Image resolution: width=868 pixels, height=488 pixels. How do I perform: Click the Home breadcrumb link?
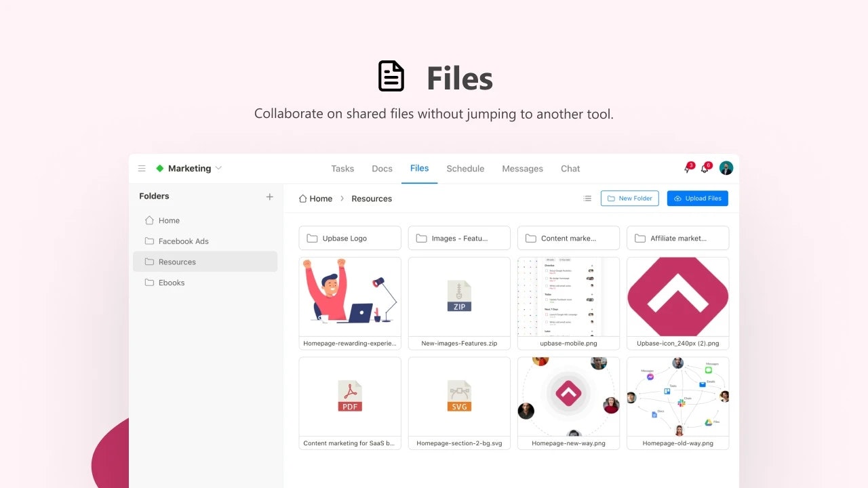tap(316, 199)
